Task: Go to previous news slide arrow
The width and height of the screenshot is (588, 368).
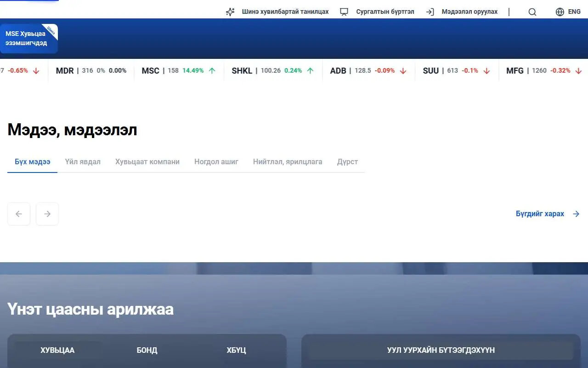Action: tap(19, 214)
